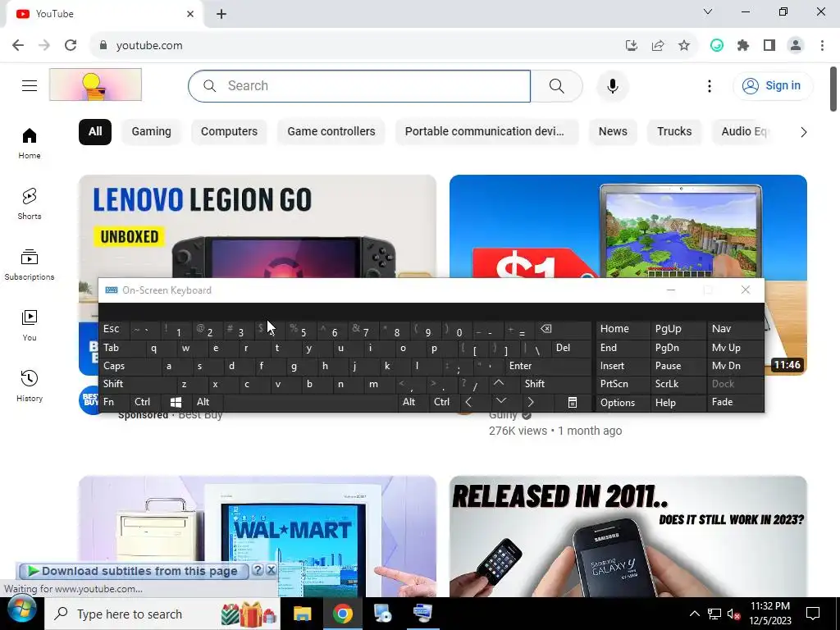The image size is (840, 630).
Task: Click the search magnifier button
Action: 557,85
